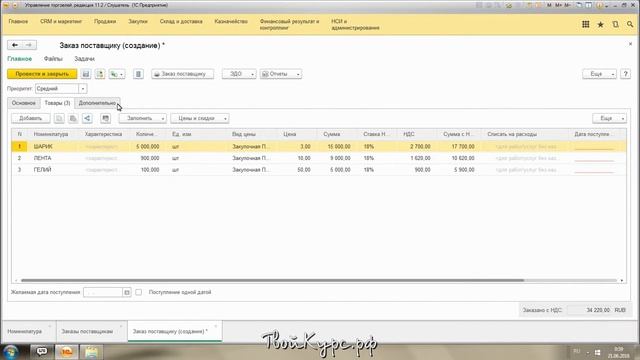
Task: Click the barcode search icon in table toolbar
Action: point(106,118)
